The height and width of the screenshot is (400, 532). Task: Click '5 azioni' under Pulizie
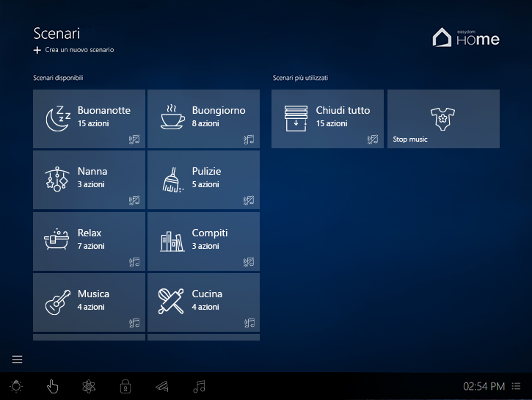[205, 184]
